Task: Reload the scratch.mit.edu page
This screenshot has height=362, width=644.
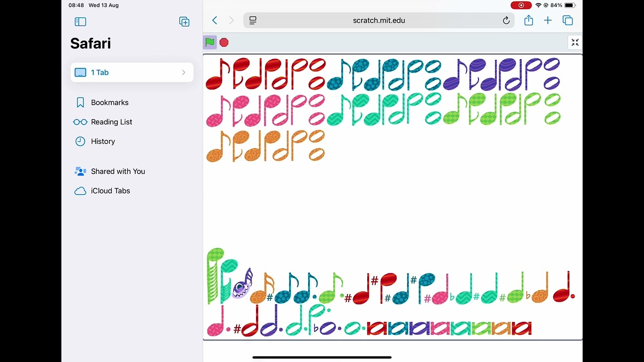Action: click(506, 20)
